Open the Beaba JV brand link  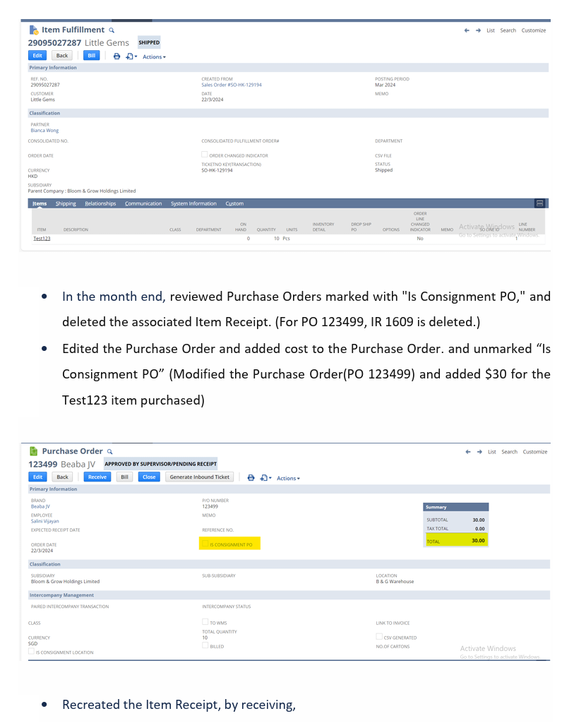click(x=40, y=506)
